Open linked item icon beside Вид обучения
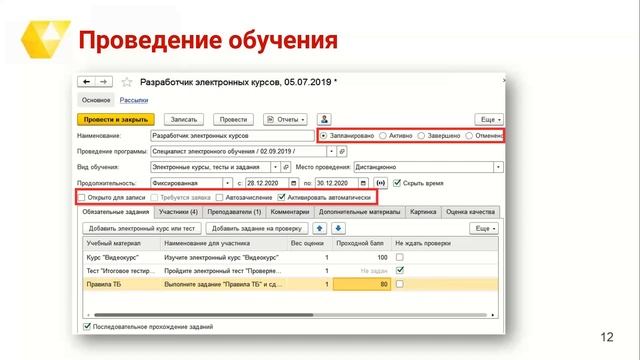 (x=286, y=167)
